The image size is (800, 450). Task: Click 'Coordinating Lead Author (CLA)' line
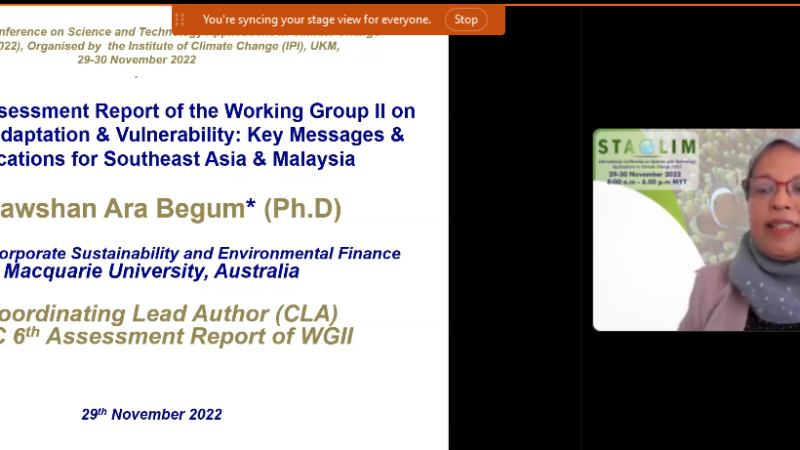[x=168, y=313]
